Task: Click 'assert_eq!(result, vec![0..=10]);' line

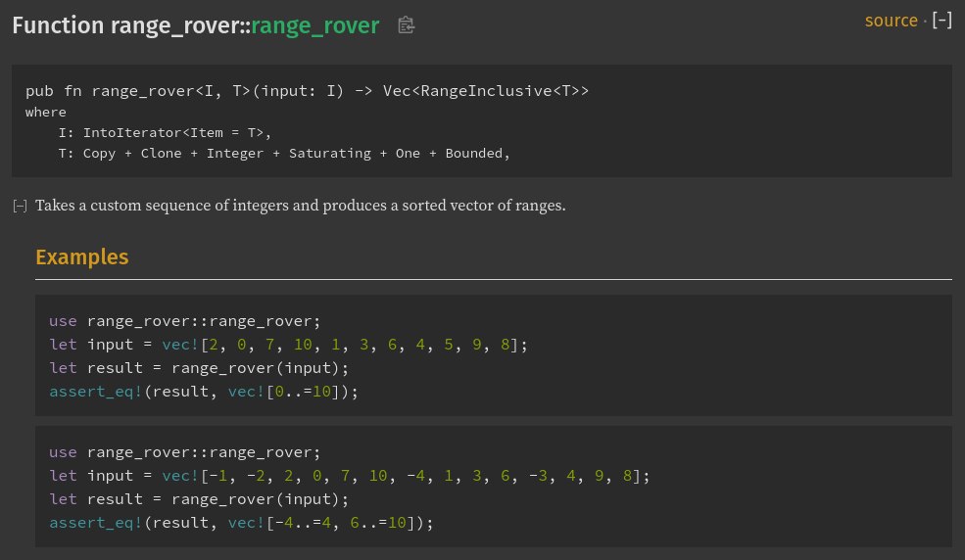Action: [x=204, y=392]
